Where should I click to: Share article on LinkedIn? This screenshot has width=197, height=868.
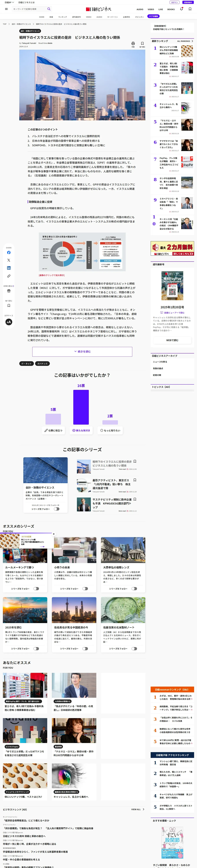9,268
